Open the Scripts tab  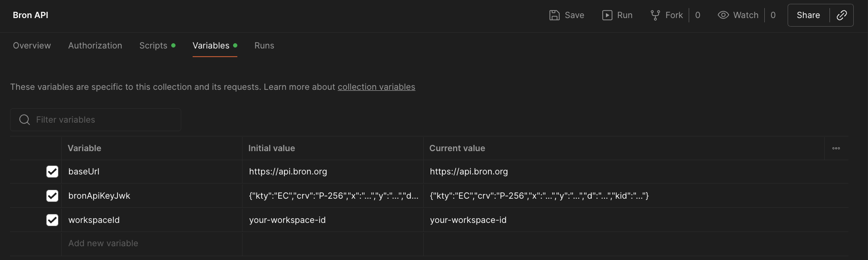157,46
